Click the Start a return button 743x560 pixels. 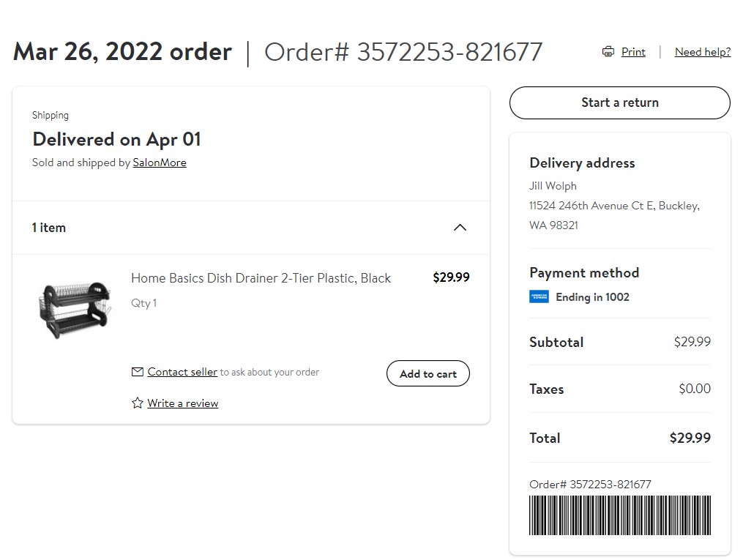tap(620, 102)
